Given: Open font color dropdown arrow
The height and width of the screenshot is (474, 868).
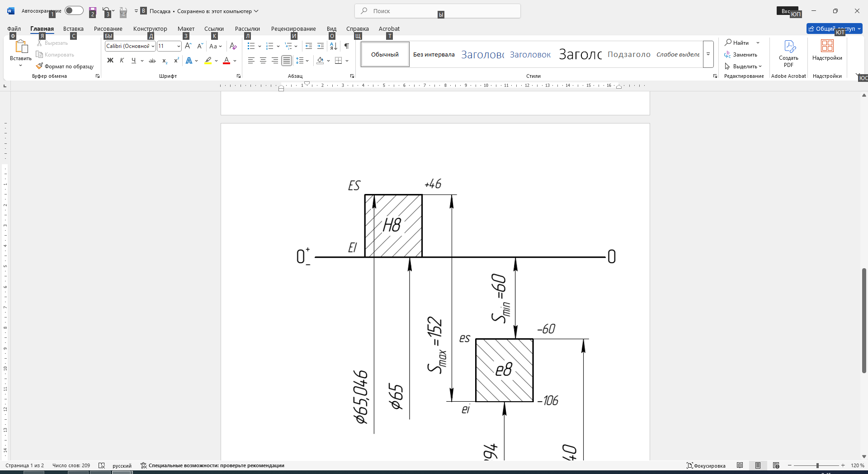Looking at the screenshot, I should tap(235, 60).
